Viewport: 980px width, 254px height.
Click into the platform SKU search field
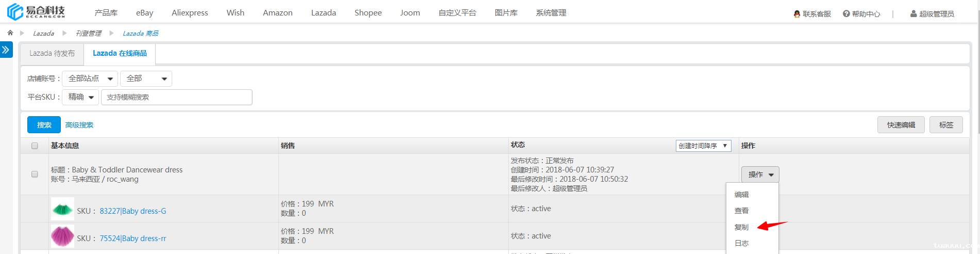pos(176,97)
